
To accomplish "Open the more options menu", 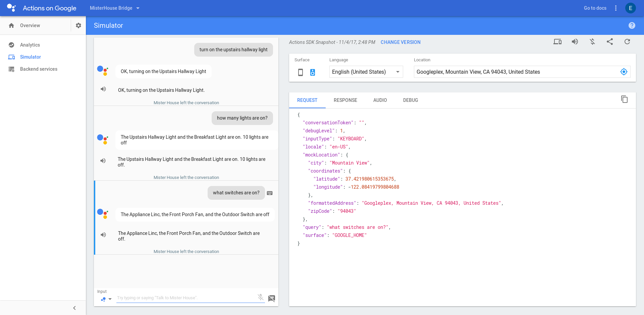I will click(x=616, y=8).
